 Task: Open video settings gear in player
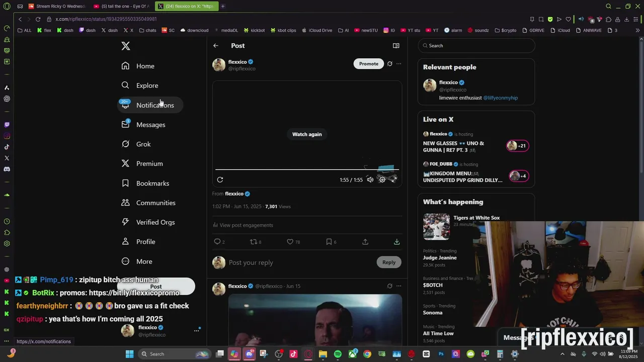pyautogui.click(x=382, y=179)
